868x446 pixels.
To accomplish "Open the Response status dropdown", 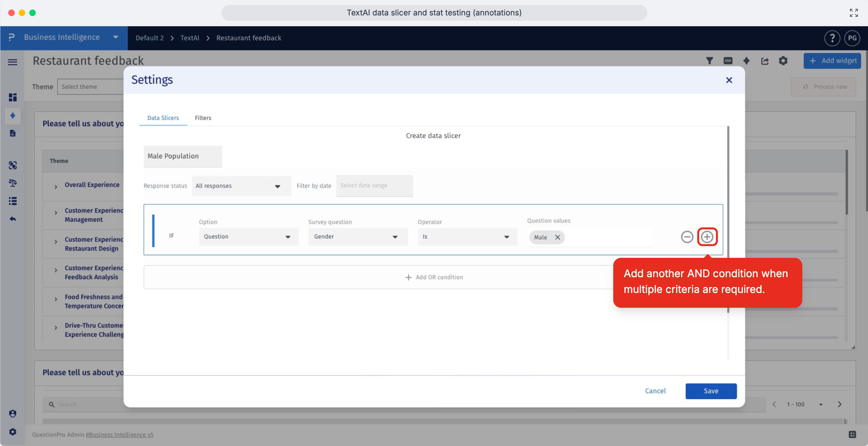I will (x=241, y=186).
